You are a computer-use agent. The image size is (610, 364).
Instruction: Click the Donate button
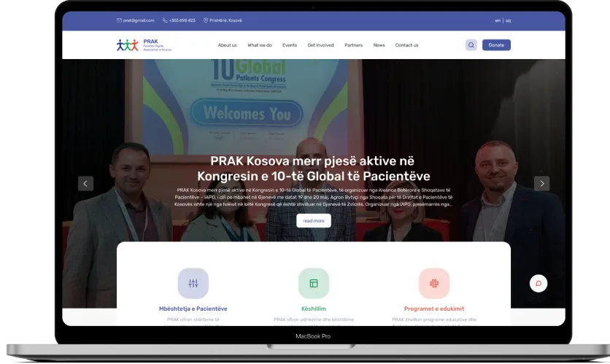pyautogui.click(x=496, y=45)
